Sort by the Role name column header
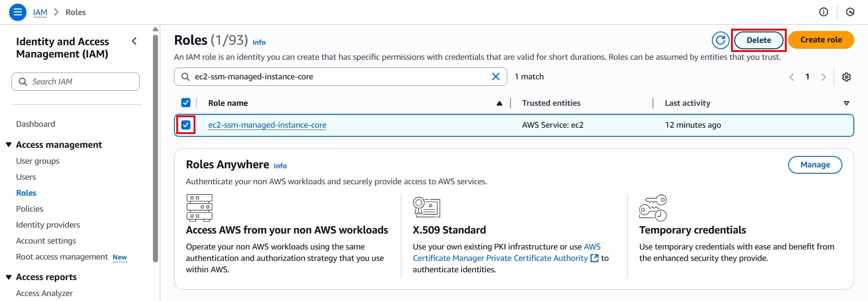 click(x=228, y=103)
